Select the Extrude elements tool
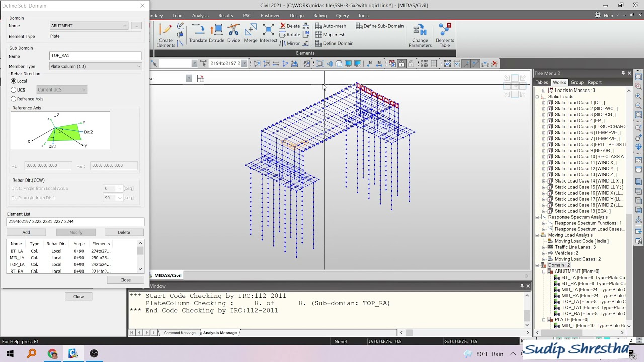The width and height of the screenshot is (644, 362). click(217, 34)
